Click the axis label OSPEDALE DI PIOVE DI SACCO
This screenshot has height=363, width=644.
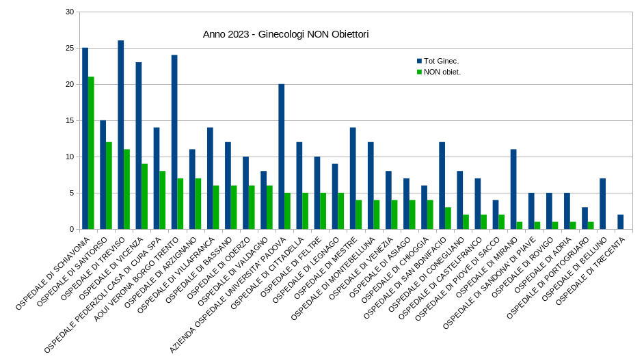457,279
